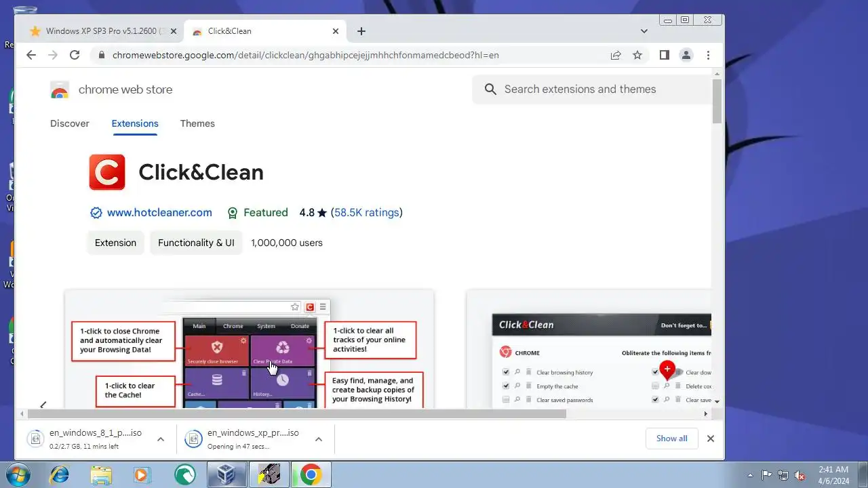Open the Windows Start menu
This screenshot has width=868, height=488.
(x=18, y=474)
